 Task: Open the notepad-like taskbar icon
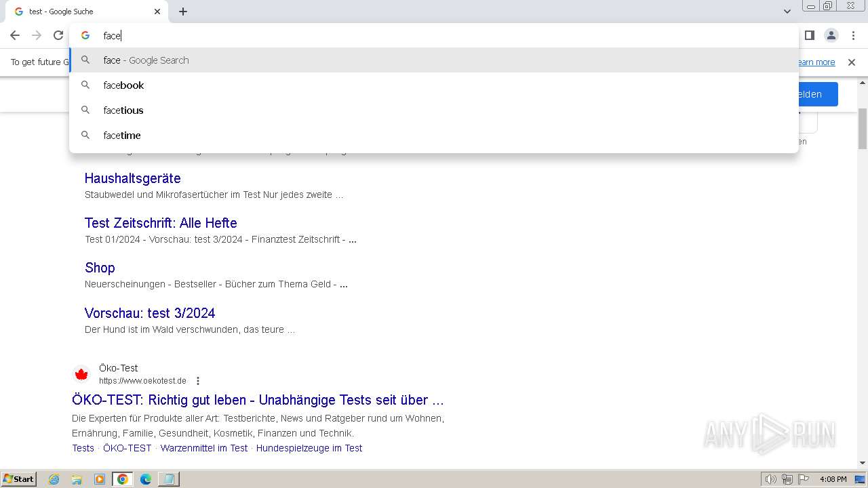168,479
